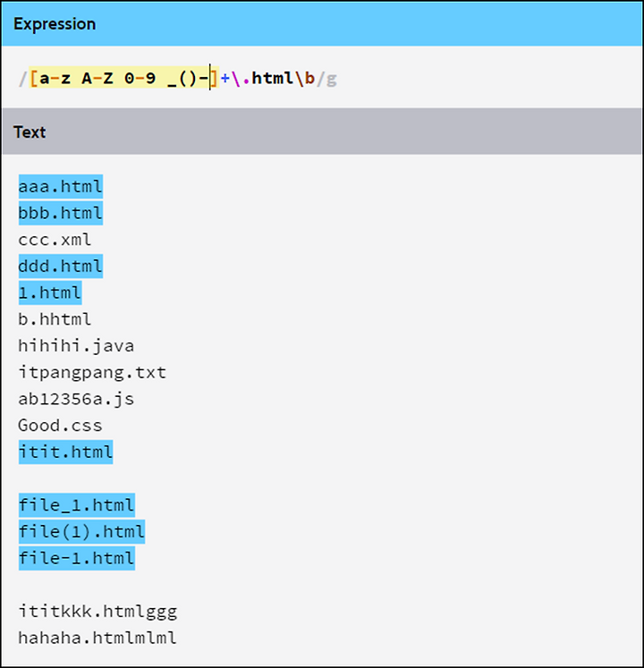Click the line 'Good.css'
The height and width of the screenshot is (668, 644).
(60, 425)
